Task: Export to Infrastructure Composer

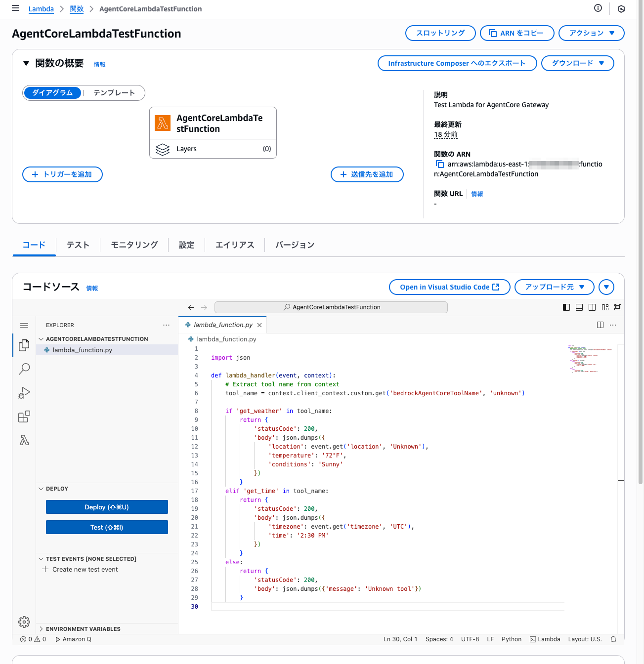Action: tap(457, 63)
